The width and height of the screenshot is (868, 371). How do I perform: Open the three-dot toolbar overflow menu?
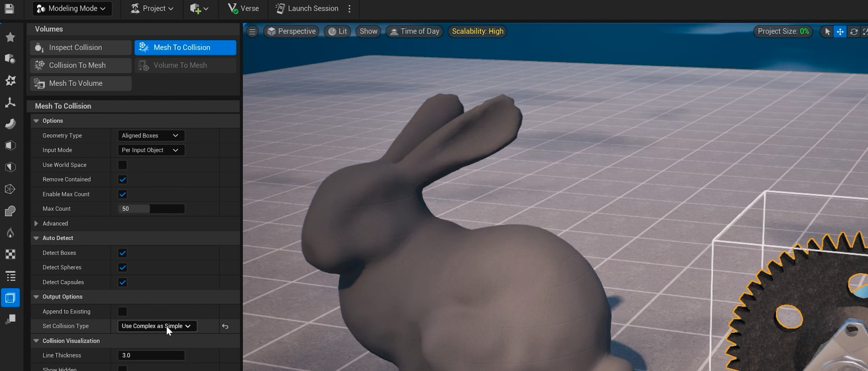coord(349,9)
